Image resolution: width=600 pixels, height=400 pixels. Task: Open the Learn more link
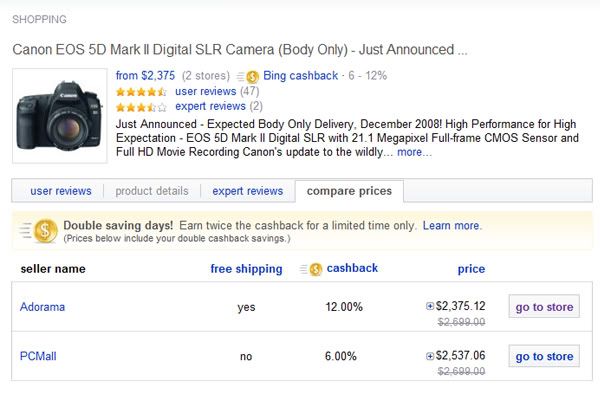[x=452, y=226]
